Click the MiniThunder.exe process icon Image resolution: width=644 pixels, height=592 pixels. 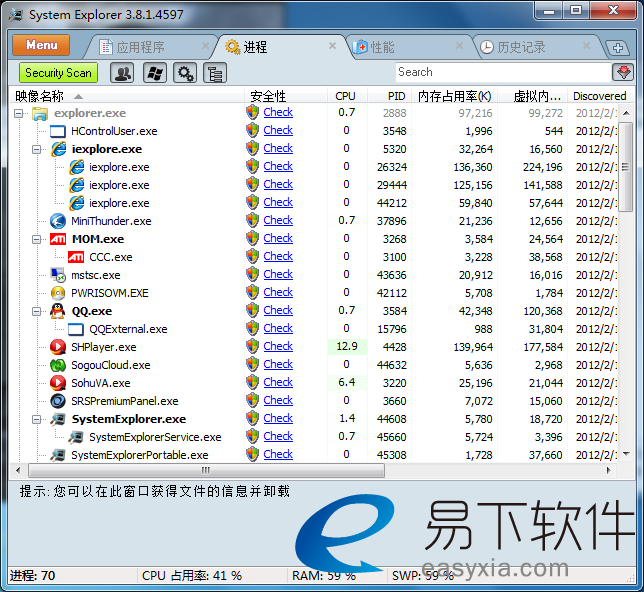[x=58, y=221]
